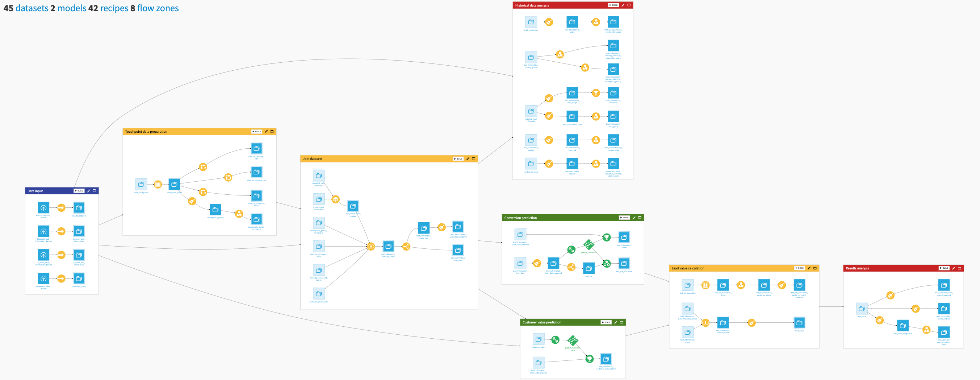
Task: Click Build on Conversion prediction zone
Action: point(624,218)
